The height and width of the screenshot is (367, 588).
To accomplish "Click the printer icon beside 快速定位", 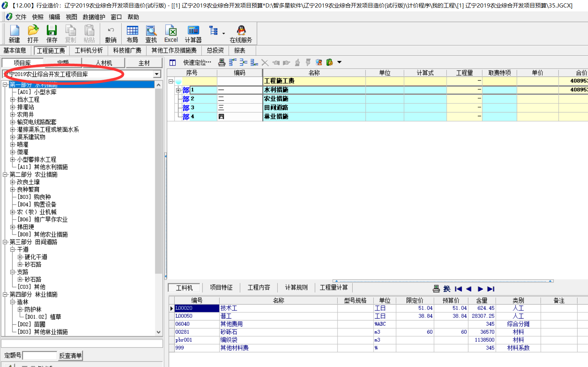I will coord(222,62).
